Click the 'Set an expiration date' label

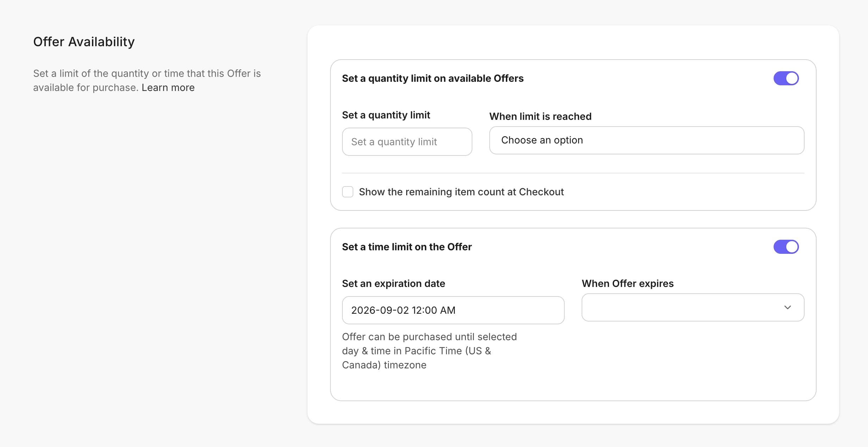(393, 283)
